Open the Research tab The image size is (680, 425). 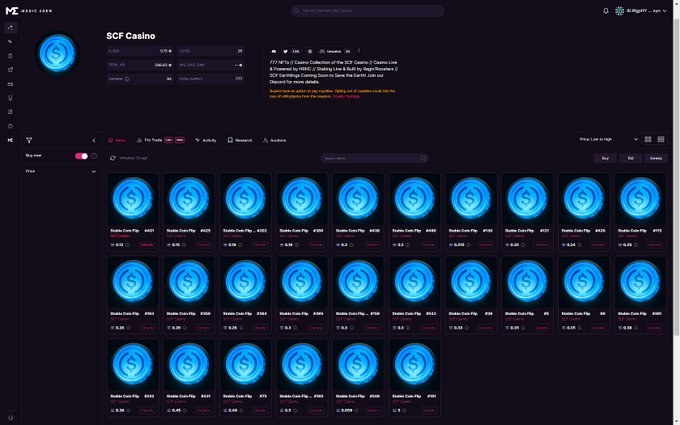click(240, 140)
